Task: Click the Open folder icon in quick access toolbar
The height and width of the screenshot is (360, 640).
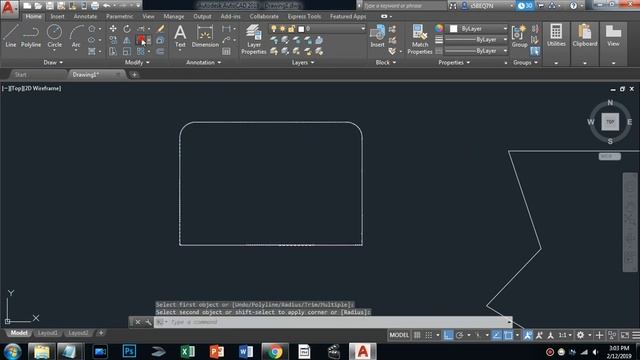Action: (x=38, y=6)
